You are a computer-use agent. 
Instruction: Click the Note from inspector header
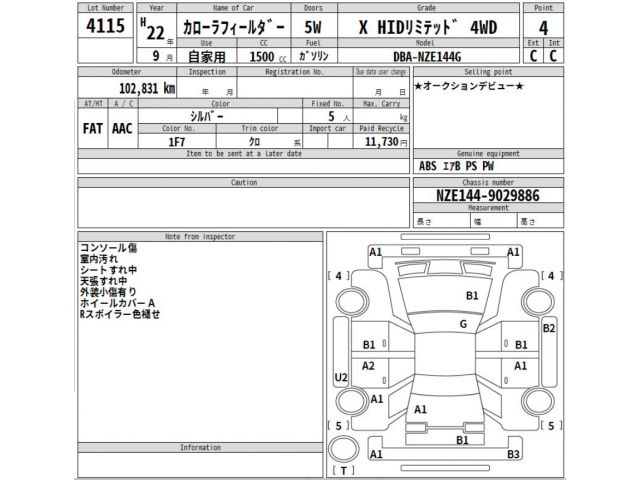click(200, 236)
